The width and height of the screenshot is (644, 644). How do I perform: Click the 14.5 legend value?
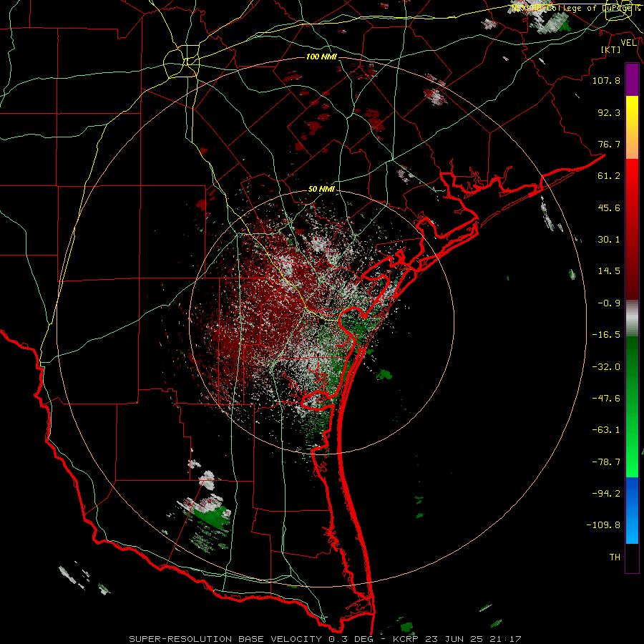coord(609,271)
